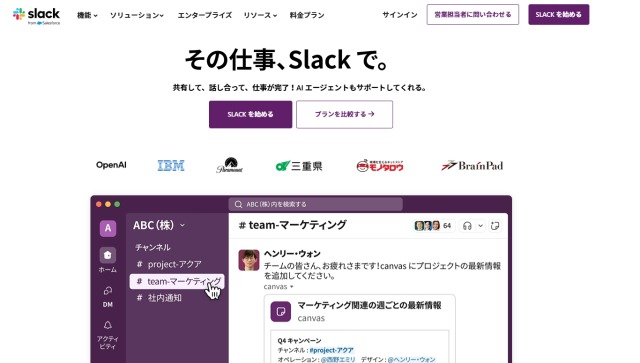Click the # team-マーケティング channel title
Image resolution: width=640 pixels, height=363 pixels.
[292, 225]
